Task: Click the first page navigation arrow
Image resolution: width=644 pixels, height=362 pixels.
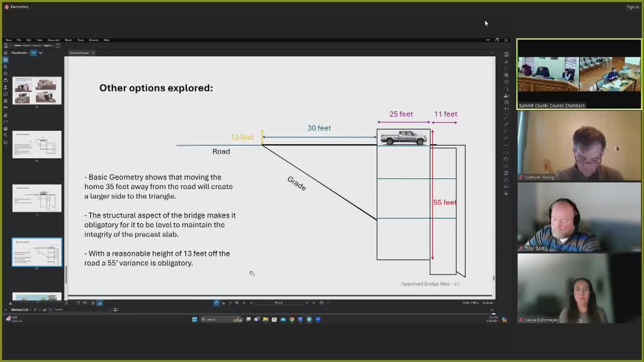Action: coord(244,303)
